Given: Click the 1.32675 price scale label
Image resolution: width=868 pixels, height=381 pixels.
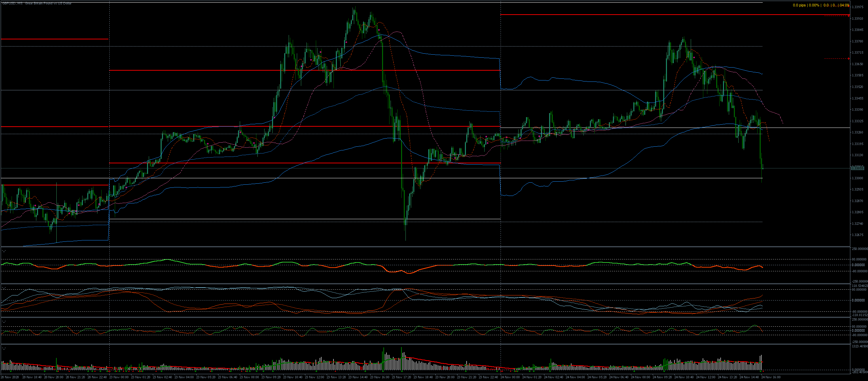Looking at the screenshot, I should [858, 235].
